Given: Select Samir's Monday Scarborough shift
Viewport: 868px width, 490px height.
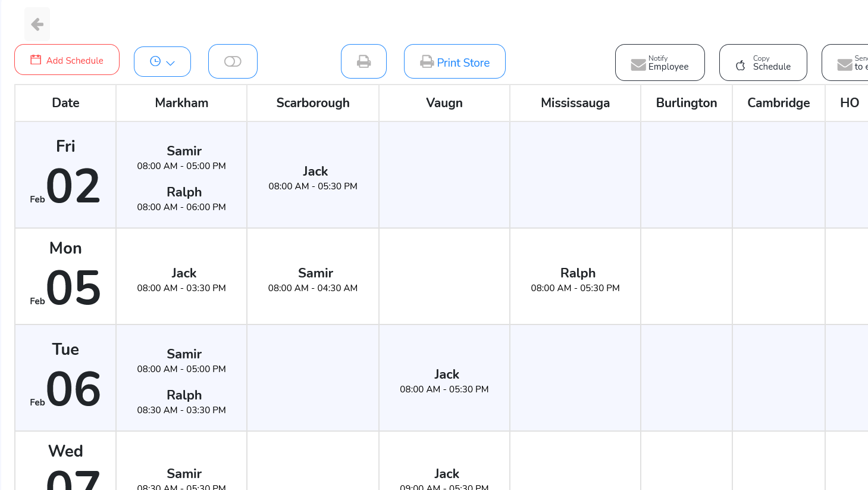Looking at the screenshot, I should [313, 280].
